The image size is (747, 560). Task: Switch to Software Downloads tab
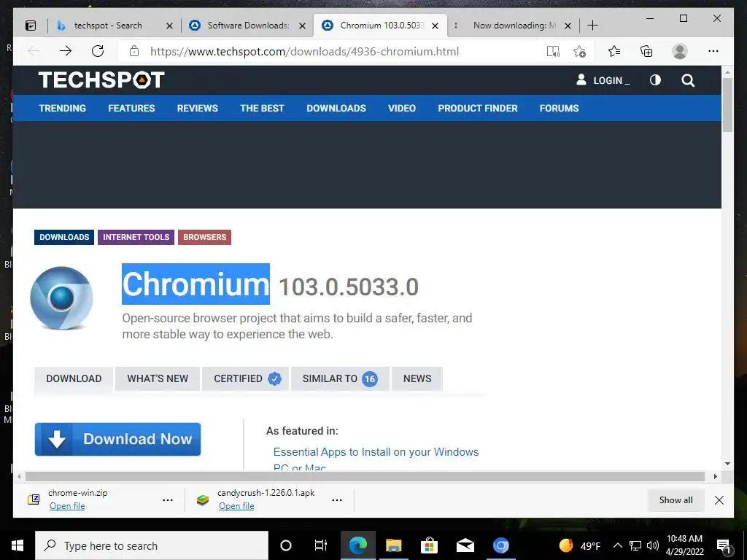(248, 26)
